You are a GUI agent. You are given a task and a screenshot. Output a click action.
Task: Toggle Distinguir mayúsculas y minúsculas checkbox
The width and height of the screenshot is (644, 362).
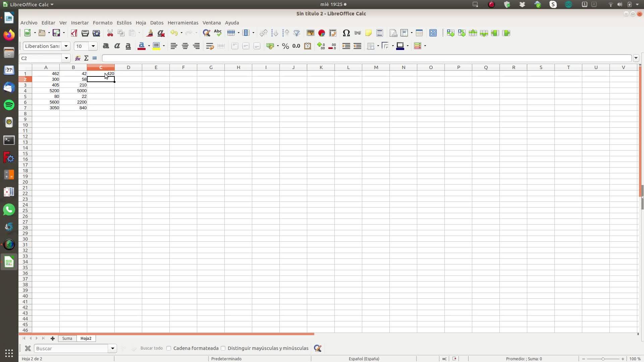[x=223, y=348]
